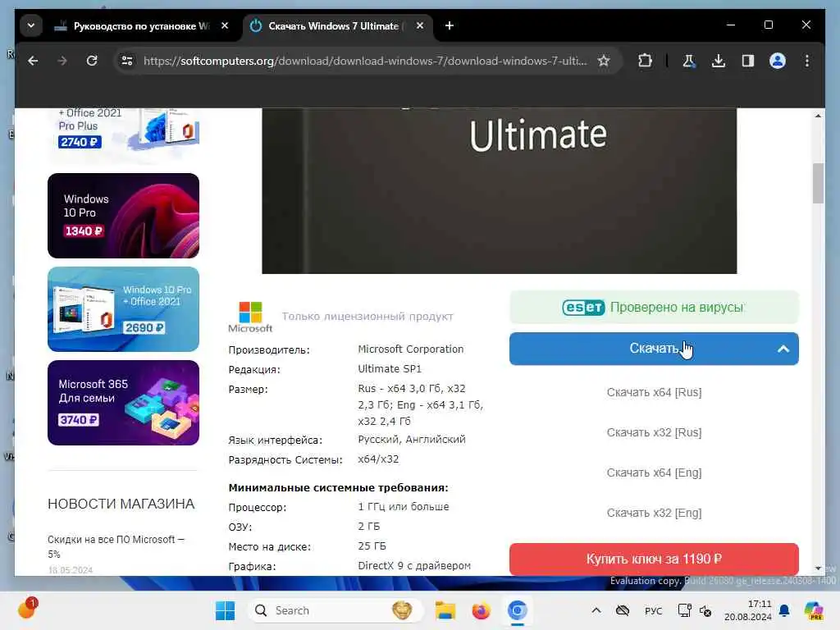840x630 pixels.
Task: Click the НОВОСТИ МАГАЗИНА heading
Action: (x=121, y=504)
